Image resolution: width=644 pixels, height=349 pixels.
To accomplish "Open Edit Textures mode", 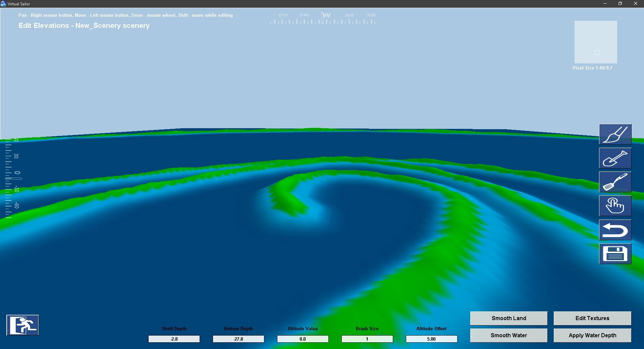I will (x=592, y=318).
